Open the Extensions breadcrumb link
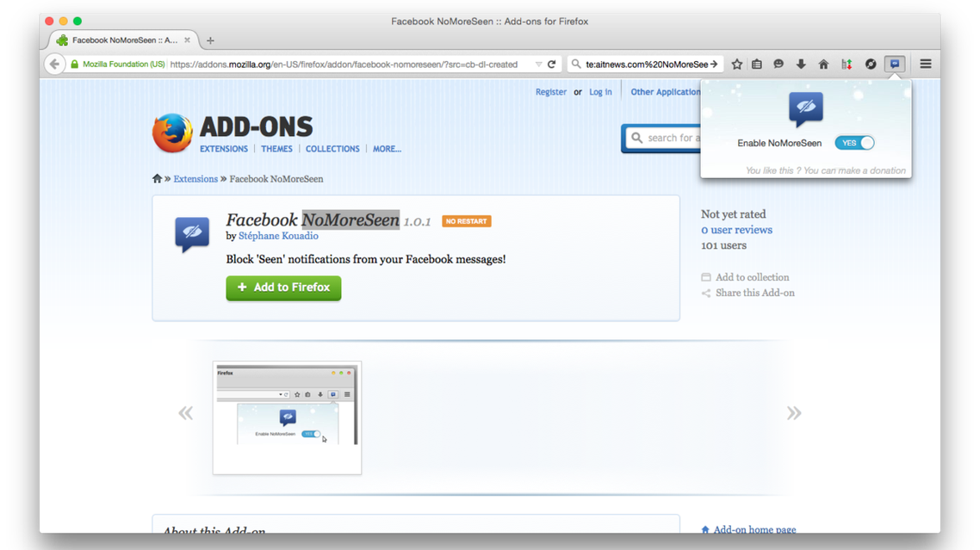This screenshot has height=550, width=980. 195,179
